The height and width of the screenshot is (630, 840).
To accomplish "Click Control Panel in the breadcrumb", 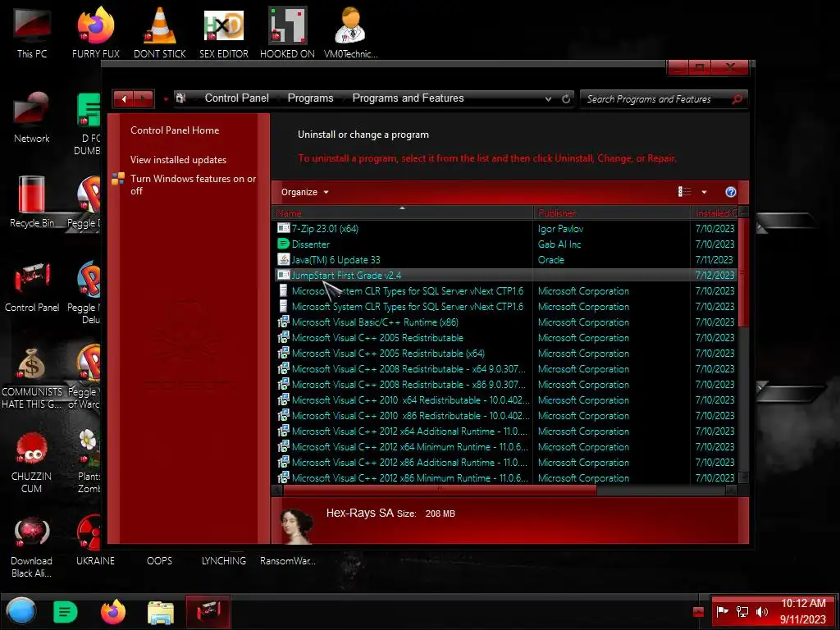I will (x=237, y=98).
